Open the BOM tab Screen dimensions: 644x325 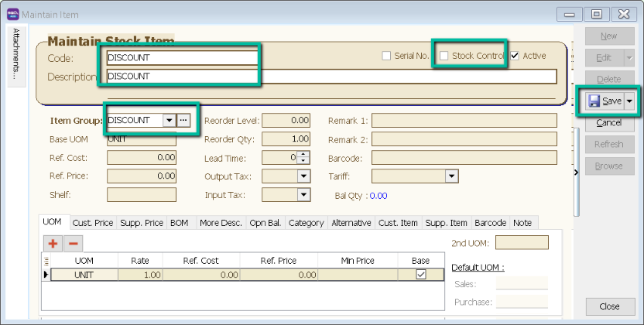click(x=180, y=223)
